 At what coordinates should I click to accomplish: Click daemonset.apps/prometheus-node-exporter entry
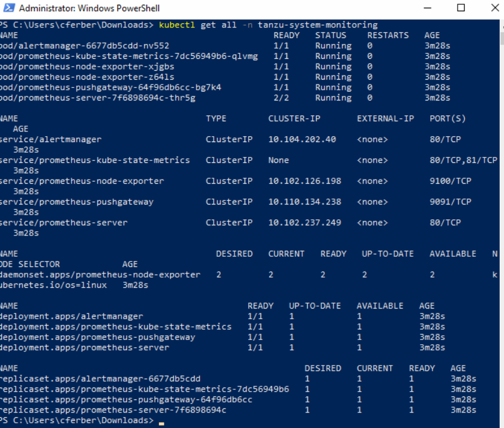(x=100, y=275)
